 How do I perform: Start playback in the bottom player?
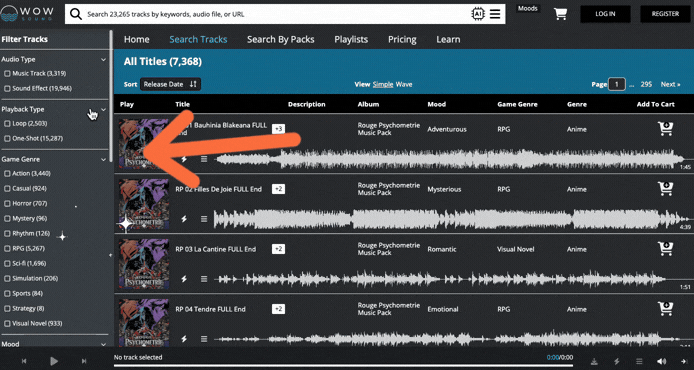(54, 361)
